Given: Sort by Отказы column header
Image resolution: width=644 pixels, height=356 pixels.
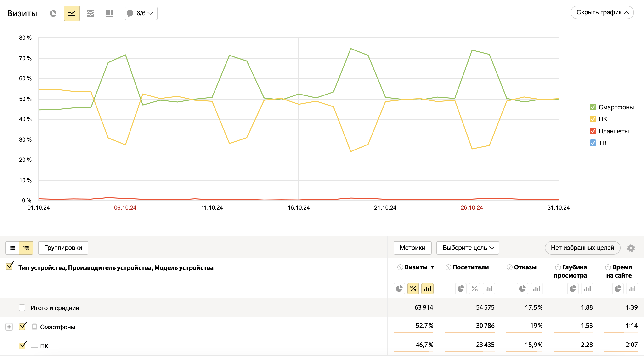Looking at the screenshot, I should coord(525,267).
